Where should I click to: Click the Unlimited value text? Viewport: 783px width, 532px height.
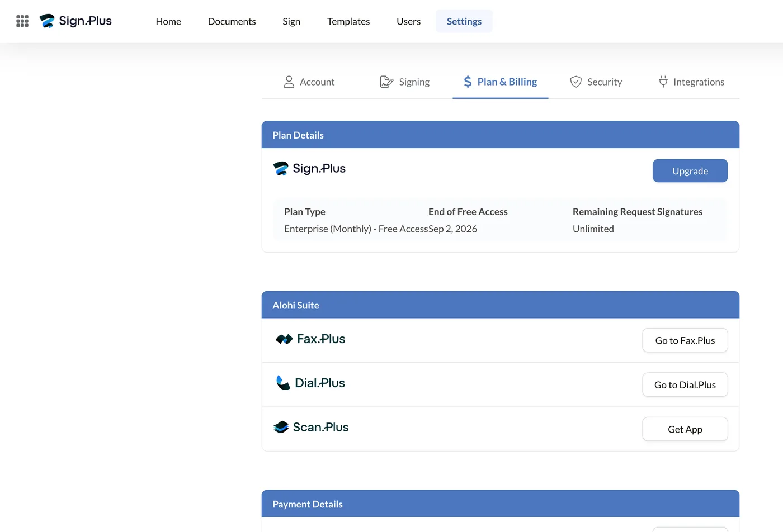coord(593,229)
